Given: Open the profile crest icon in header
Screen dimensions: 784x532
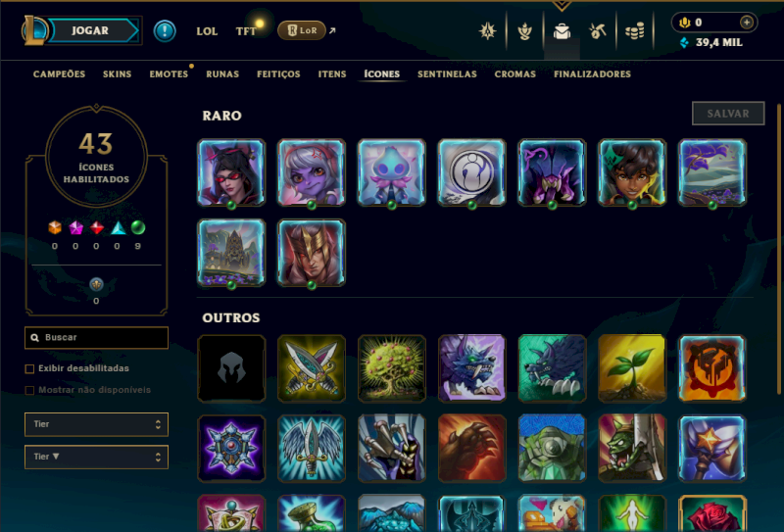Looking at the screenshot, I should [487, 31].
